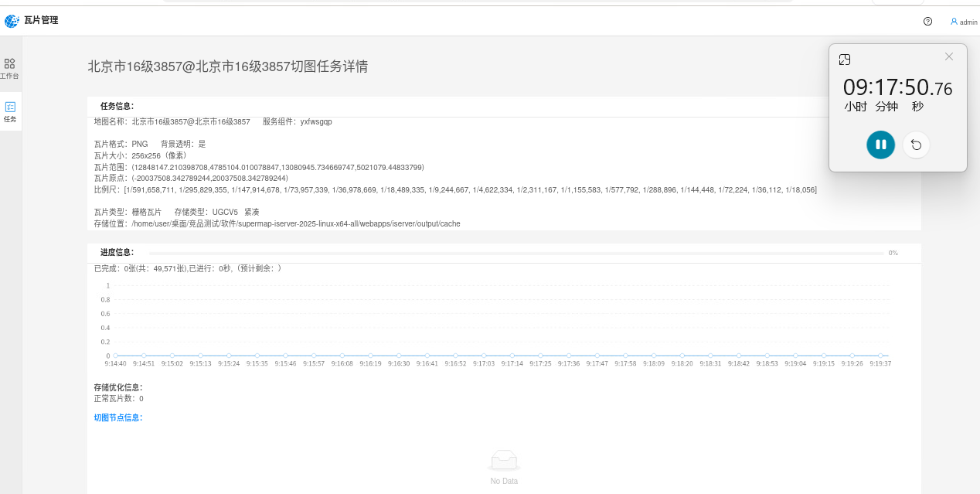Click the 进度信息 section header

tap(117, 252)
